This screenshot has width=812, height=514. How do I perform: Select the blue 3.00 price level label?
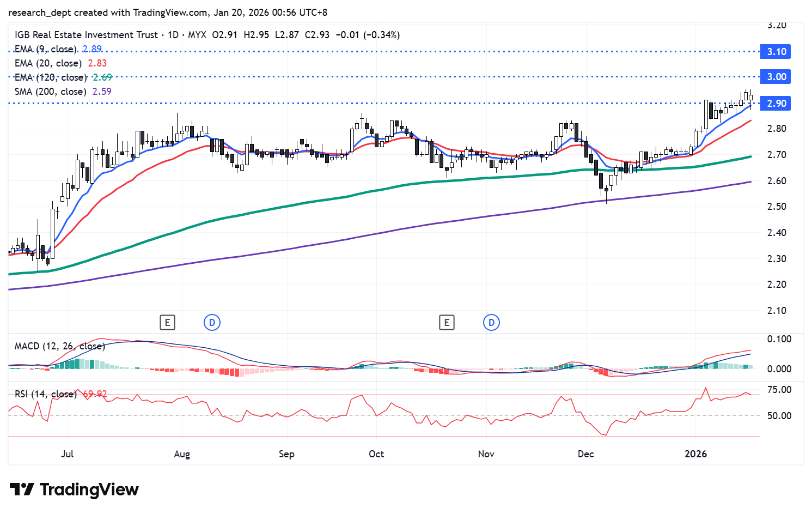[777, 77]
